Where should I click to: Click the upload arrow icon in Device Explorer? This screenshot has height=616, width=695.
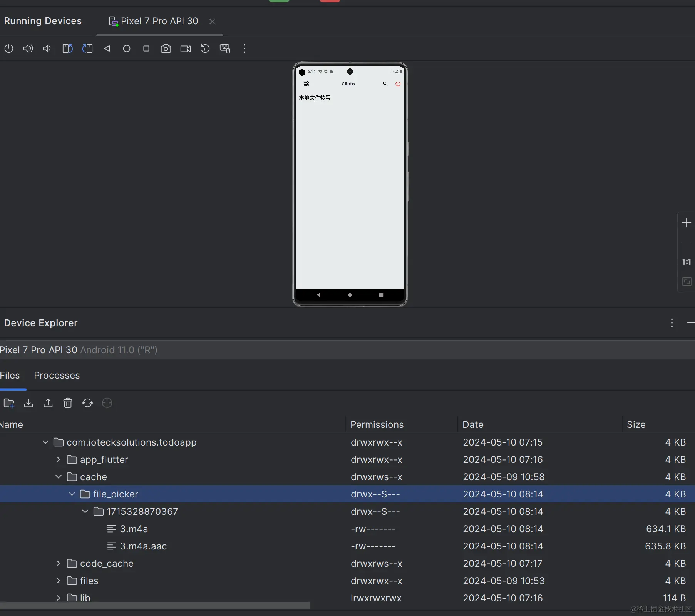coord(48,403)
